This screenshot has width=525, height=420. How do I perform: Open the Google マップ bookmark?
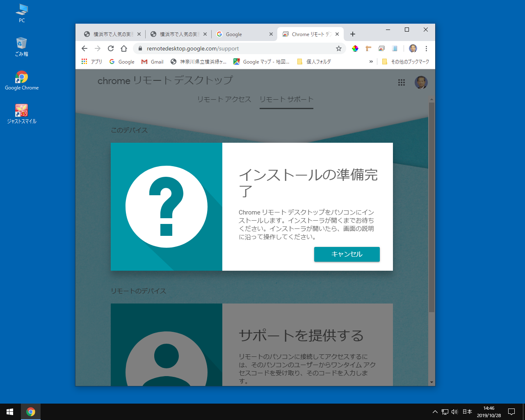click(x=262, y=62)
